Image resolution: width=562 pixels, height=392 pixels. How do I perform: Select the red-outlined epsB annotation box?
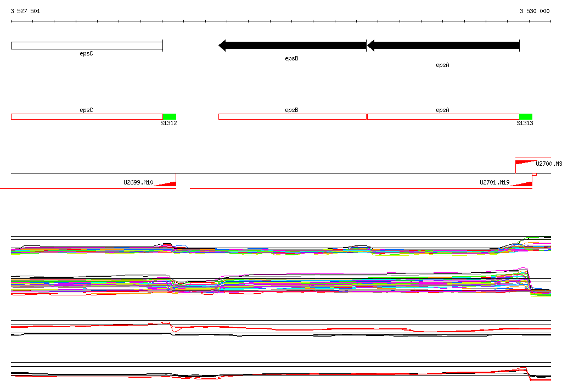(293, 116)
